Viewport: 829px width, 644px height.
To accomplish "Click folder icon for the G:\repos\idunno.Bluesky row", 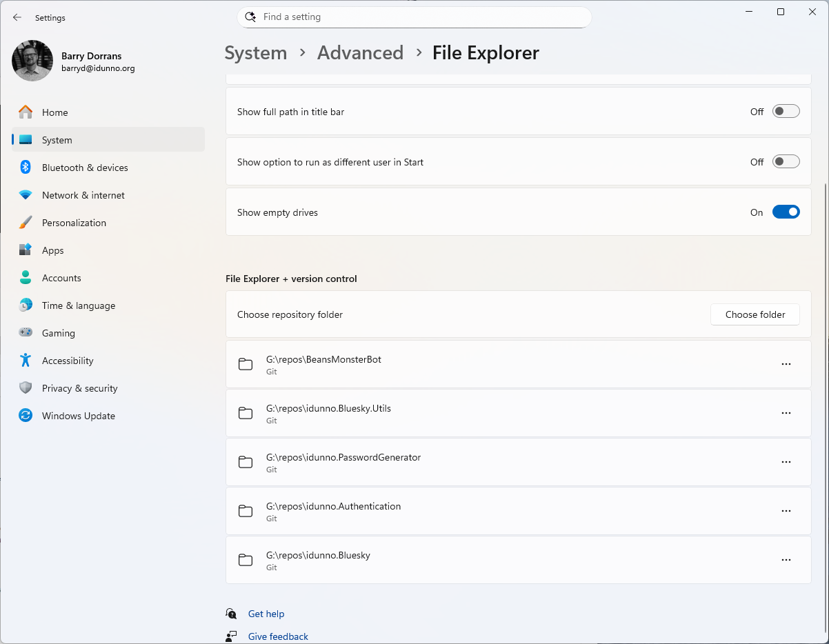I will point(246,560).
